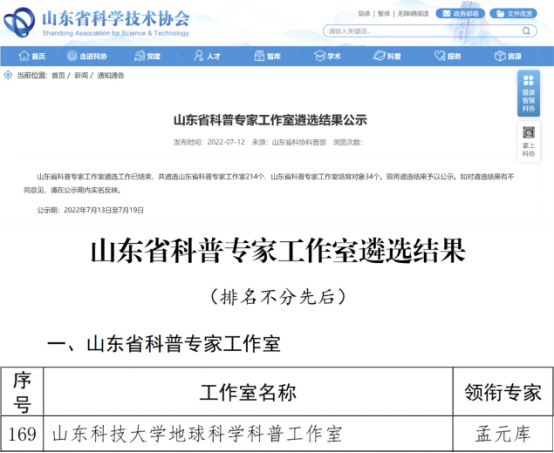Switch to 繁体 language link
The image size is (554, 453).
coord(384,14)
